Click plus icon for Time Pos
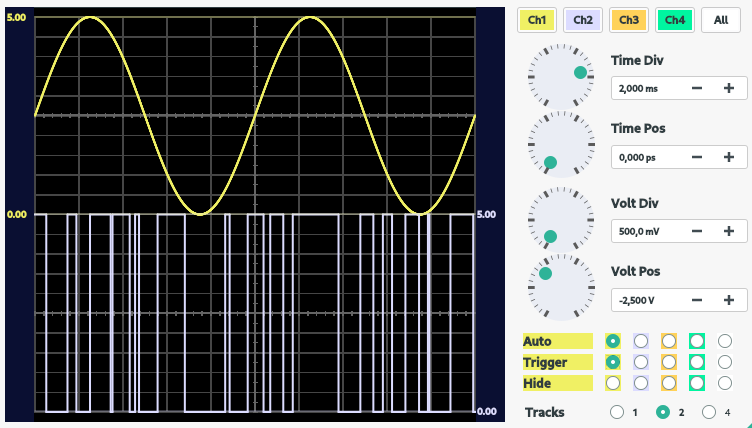The width and height of the screenshot is (752, 428). (x=729, y=158)
